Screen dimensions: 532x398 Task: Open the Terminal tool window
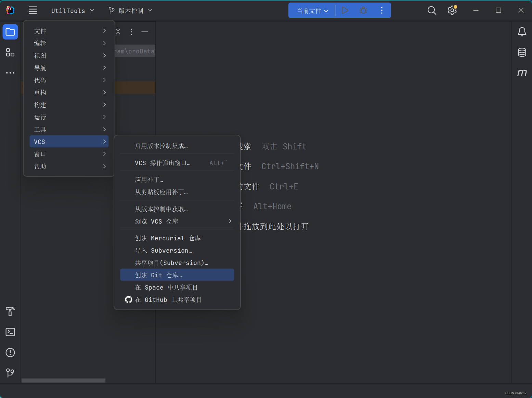coord(10,332)
